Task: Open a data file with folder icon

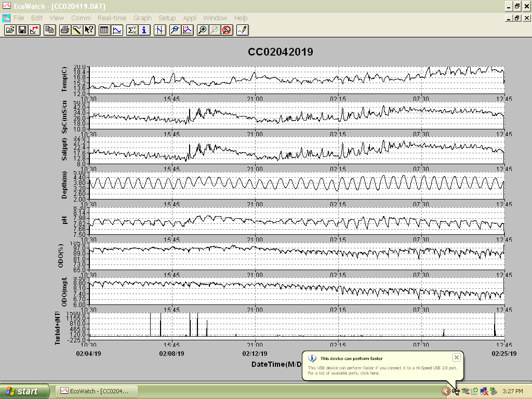Action: 10,30
